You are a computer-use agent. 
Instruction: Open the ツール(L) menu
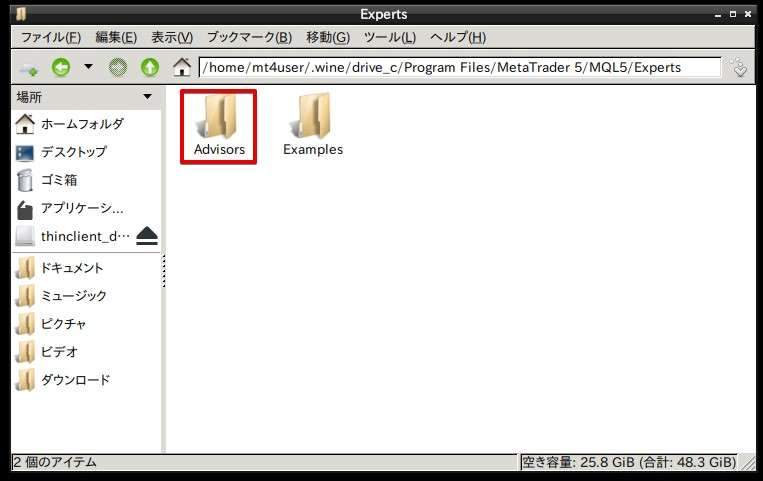coord(390,37)
